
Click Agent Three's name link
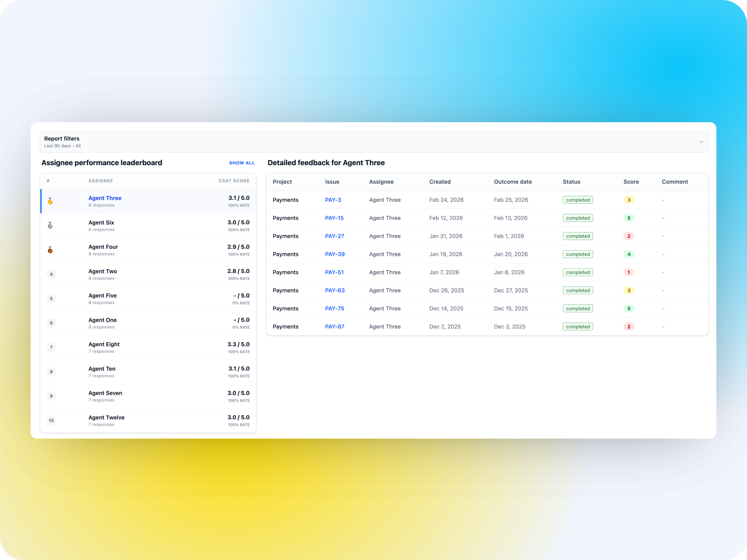(x=105, y=198)
